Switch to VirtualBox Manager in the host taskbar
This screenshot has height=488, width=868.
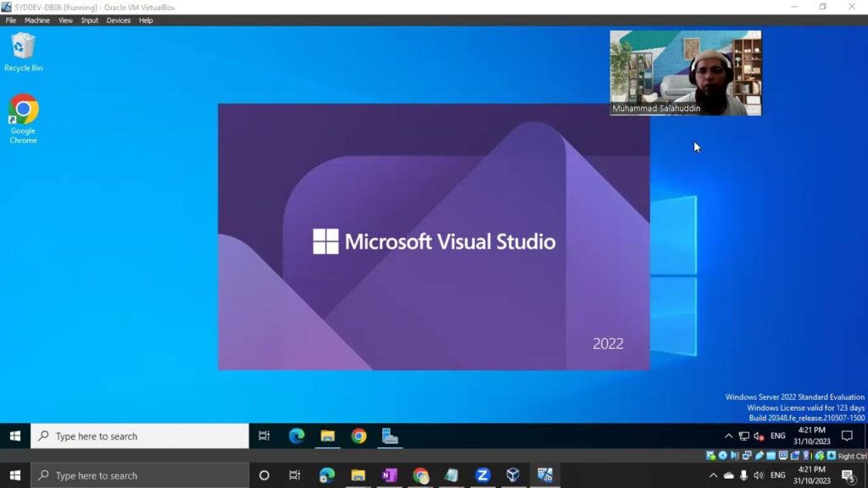click(x=513, y=475)
